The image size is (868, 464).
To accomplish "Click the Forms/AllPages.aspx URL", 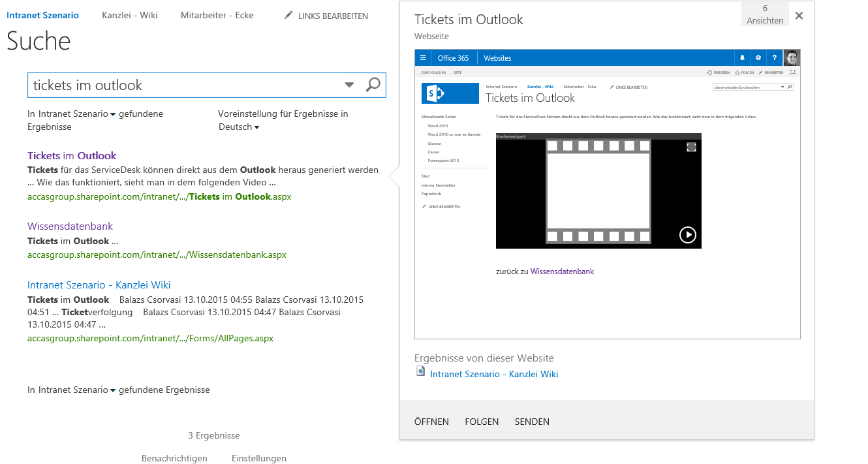I will [x=150, y=338].
